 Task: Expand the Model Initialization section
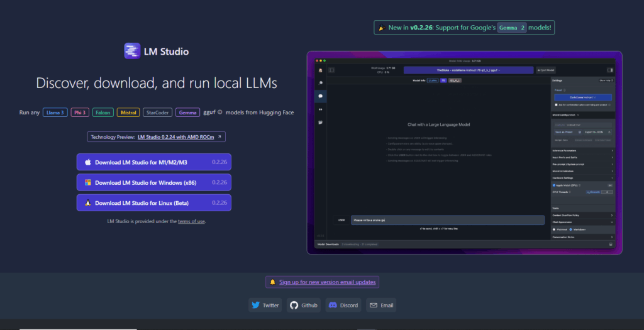click(582, 171)
